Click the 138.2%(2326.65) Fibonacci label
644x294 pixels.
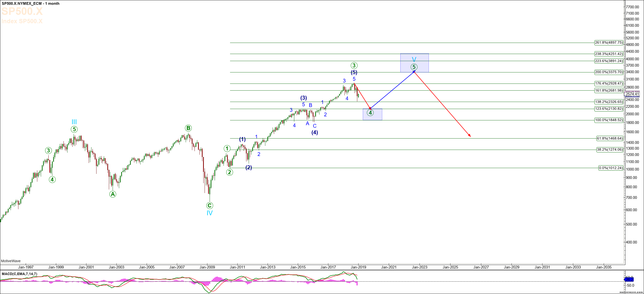tap(608, 102)
